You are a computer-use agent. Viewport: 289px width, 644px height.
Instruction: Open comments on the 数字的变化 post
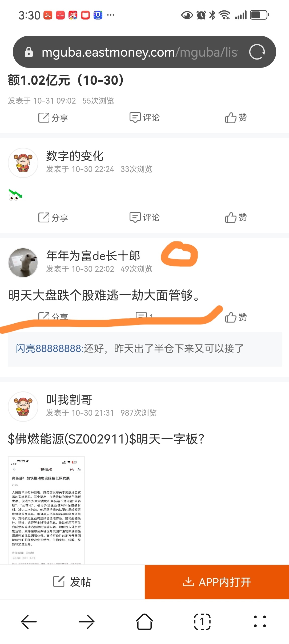pos(144,218)
